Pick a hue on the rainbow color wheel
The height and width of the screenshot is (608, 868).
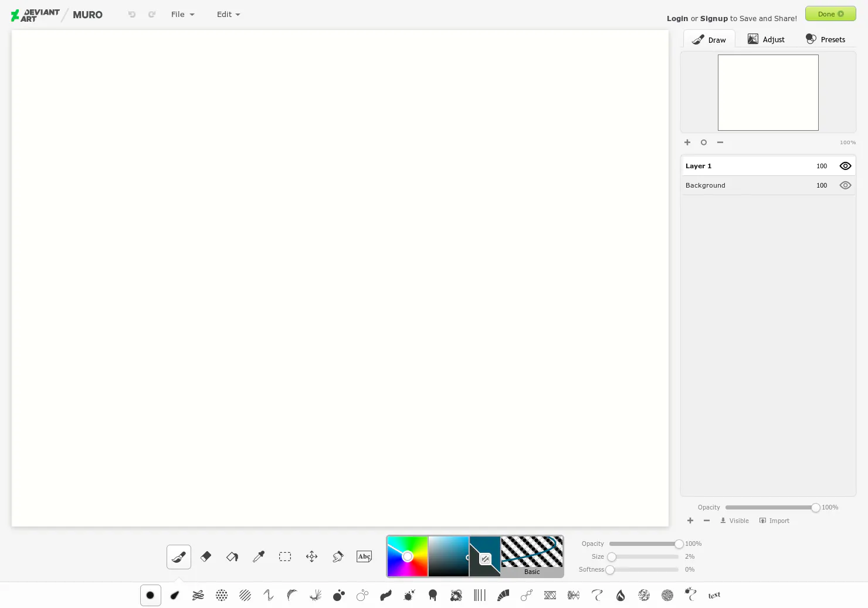pyautogui.click(x=408, y=556)
